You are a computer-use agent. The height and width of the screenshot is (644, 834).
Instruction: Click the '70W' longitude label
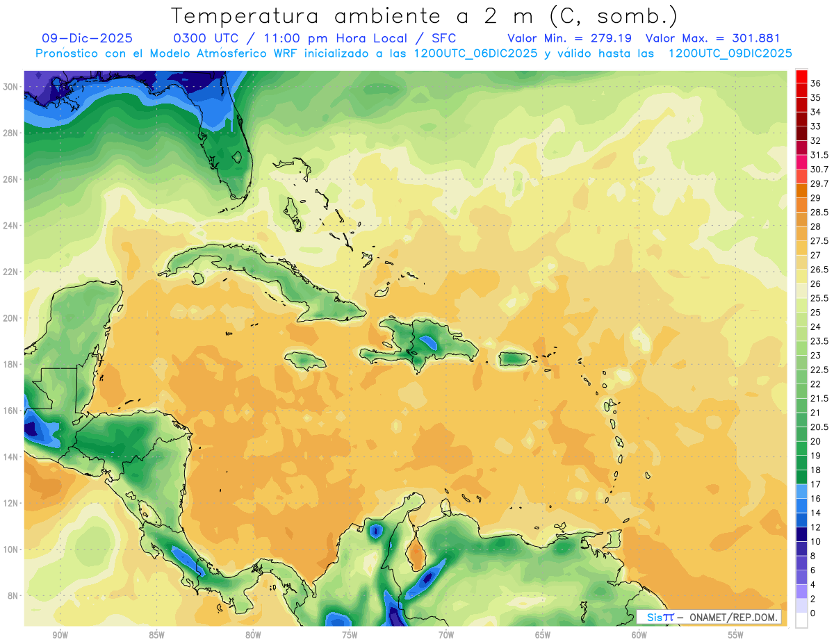click(x=446, y=635)
